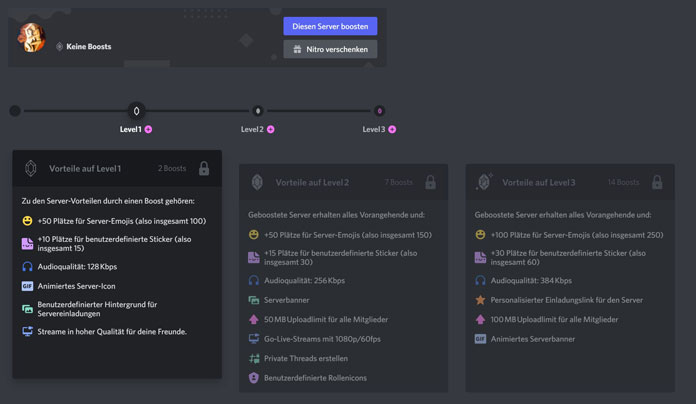This screenshot has width=696, height=404.
Task: Click the Vorteile auf Level 1 heading
Action: coord(85,168)
